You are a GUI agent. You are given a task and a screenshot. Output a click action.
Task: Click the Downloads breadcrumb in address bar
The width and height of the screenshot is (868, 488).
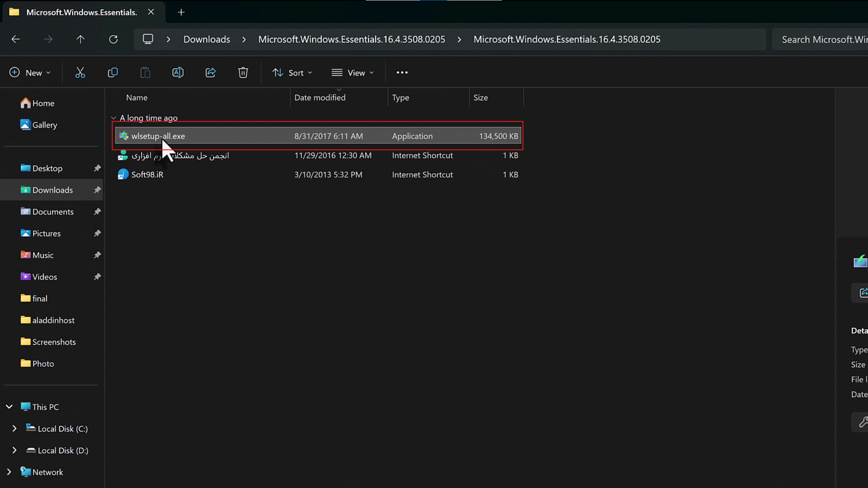(x=207, y=39)
